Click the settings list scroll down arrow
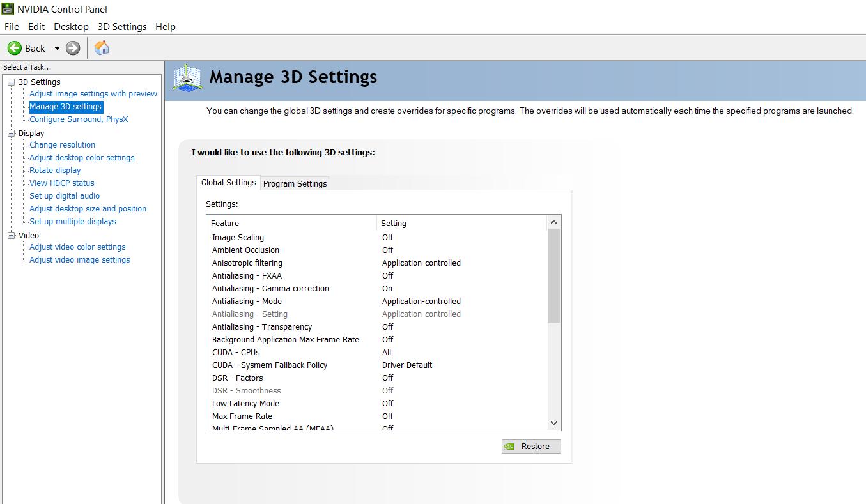The image size is (866, 504). 553,423
